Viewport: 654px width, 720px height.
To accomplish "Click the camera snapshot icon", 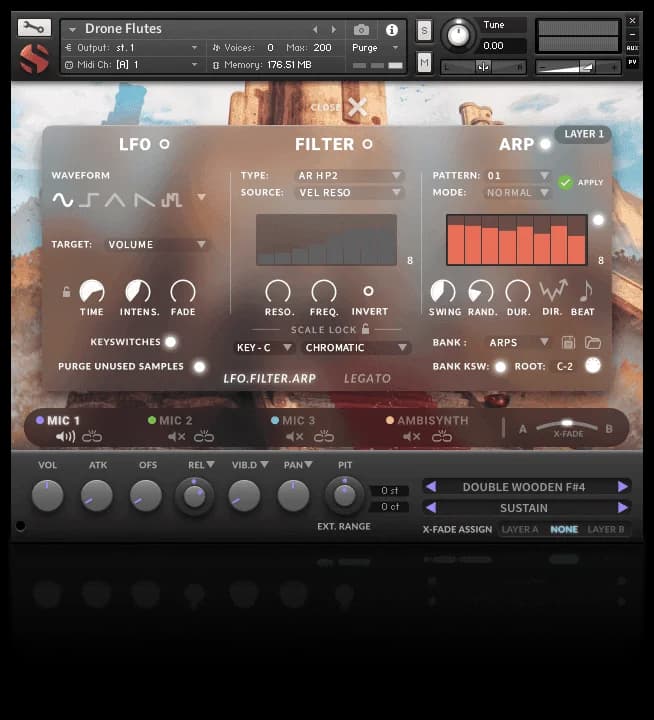I will click(361, 30).
